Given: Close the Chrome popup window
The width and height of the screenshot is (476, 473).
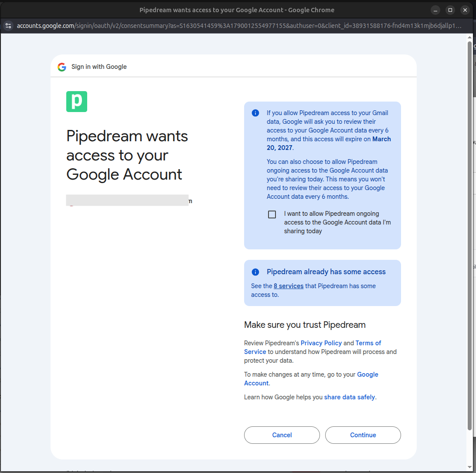Looking at the screenshot, I should [x=465, y=10].
